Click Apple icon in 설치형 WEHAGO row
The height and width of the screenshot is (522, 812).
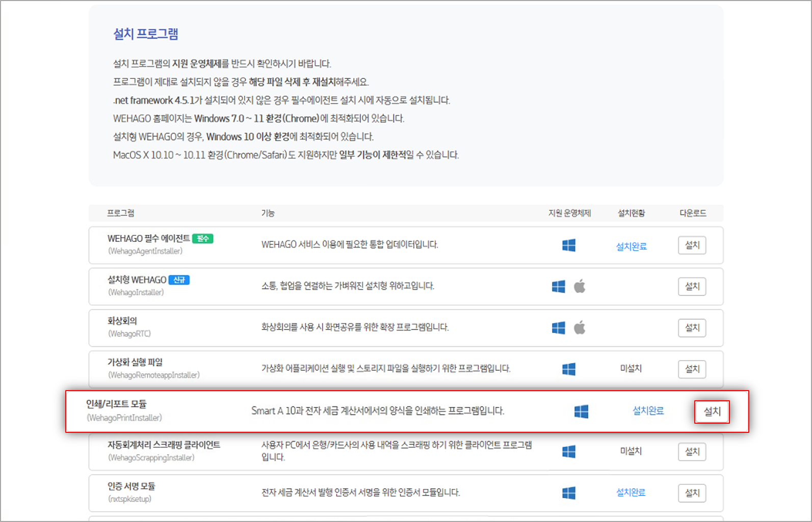(580, 286)
